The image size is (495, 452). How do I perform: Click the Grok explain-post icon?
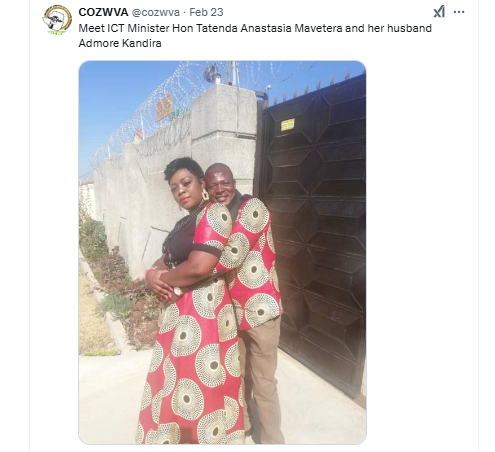tap(439, 12)
